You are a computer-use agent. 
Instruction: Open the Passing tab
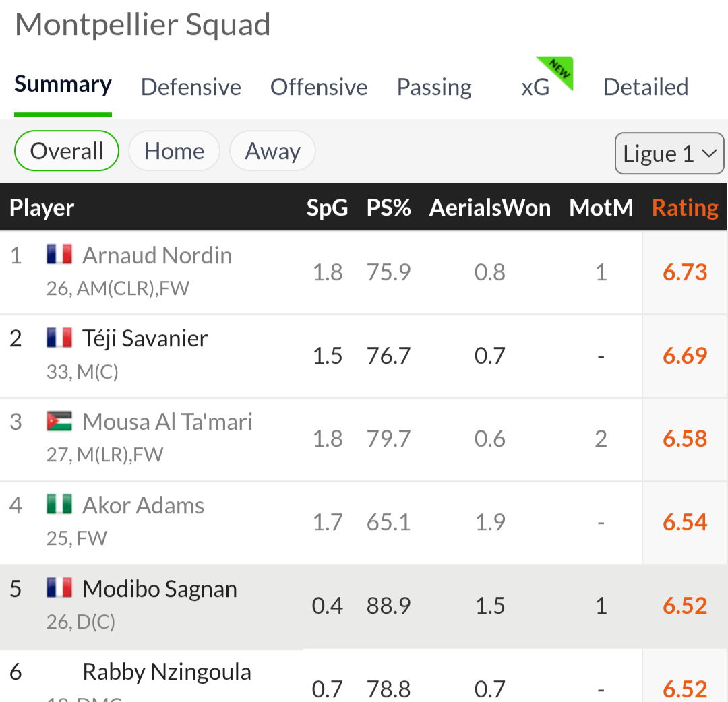tap(434, 87)
